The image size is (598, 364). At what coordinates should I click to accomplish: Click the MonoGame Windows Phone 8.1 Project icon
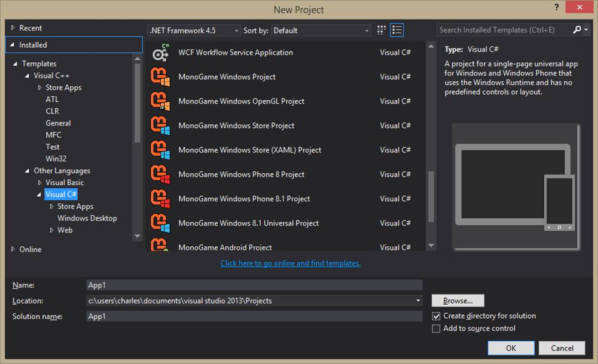(x=160, y=198)
